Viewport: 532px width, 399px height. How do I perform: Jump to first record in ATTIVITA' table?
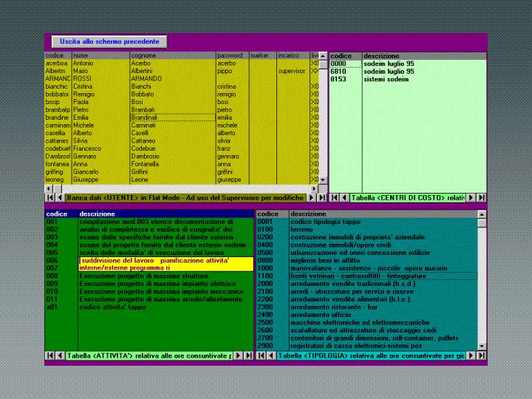[50, 356]
